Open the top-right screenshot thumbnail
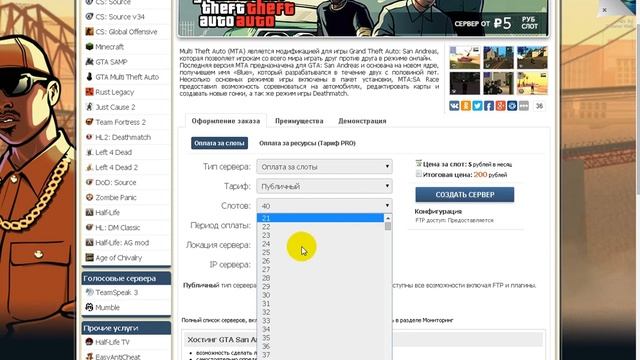 pos(532,57)
